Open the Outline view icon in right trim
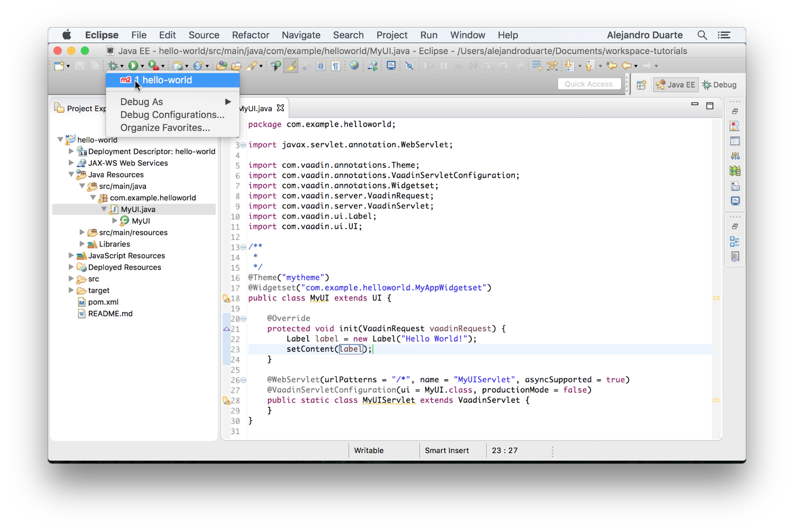Viewport: 794px width, 532px height. (x=734, y=242)
